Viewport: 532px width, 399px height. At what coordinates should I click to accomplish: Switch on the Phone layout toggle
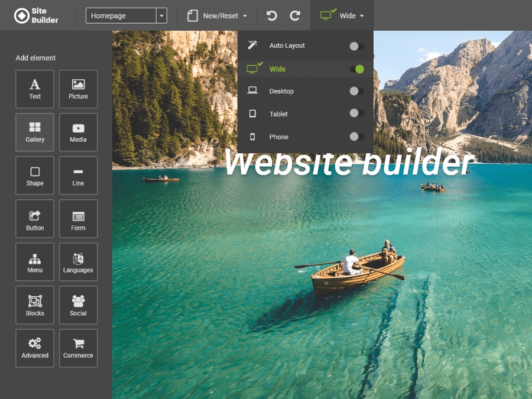(x=356, y=137)
